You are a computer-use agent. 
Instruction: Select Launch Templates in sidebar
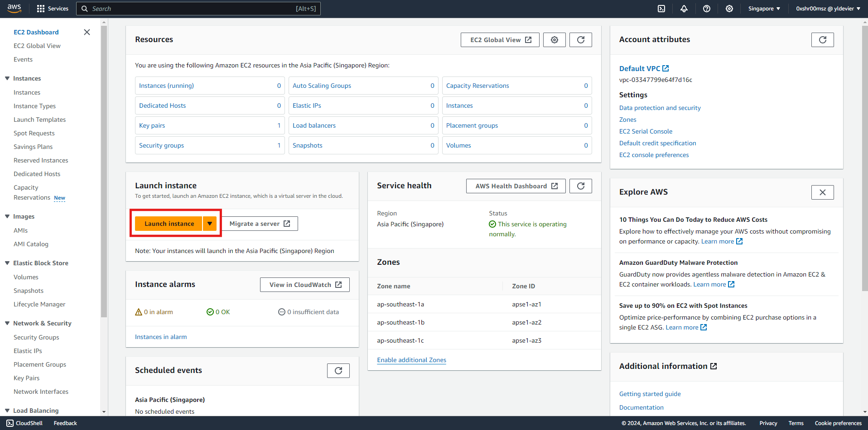pyautogui.click(x=39, y=119)
